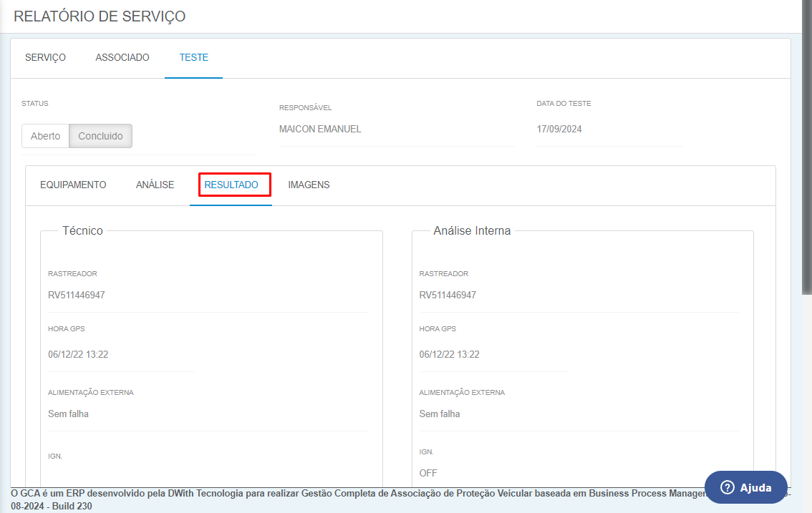Click the Ajuda help button
Viewport: 812px width, 513px height.
click(x=745, y=487)
